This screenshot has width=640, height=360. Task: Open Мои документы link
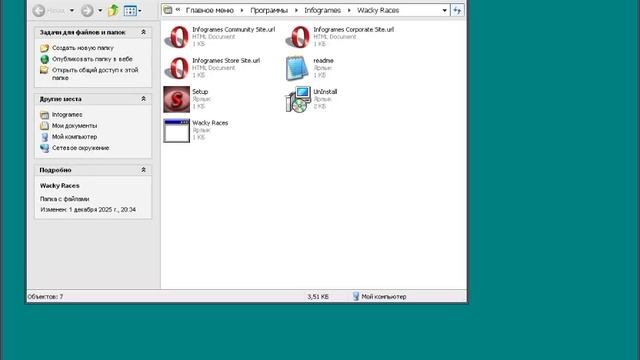click(74, 126)
